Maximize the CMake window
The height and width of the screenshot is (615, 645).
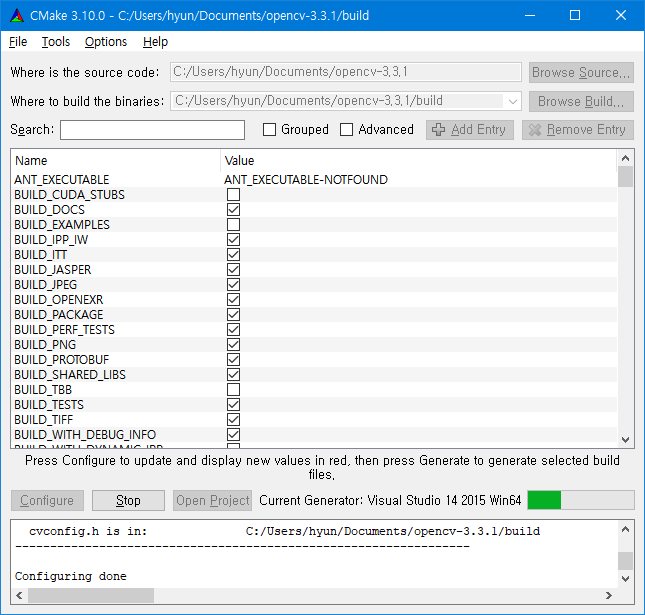(x=575, y=16)
